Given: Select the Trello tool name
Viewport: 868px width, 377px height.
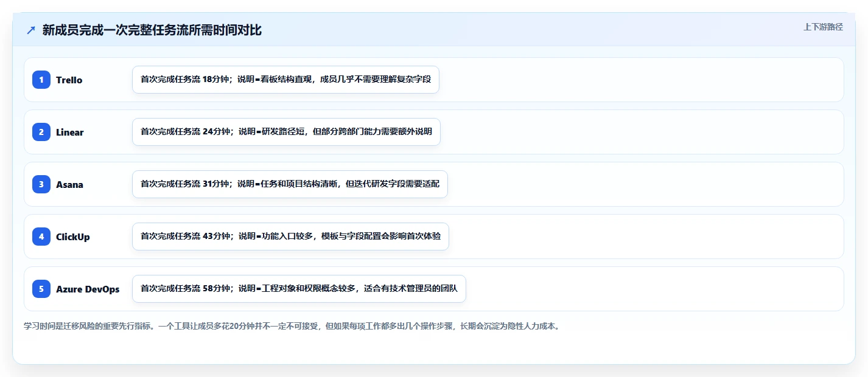Looking at the screenshot, I should 69,80.
